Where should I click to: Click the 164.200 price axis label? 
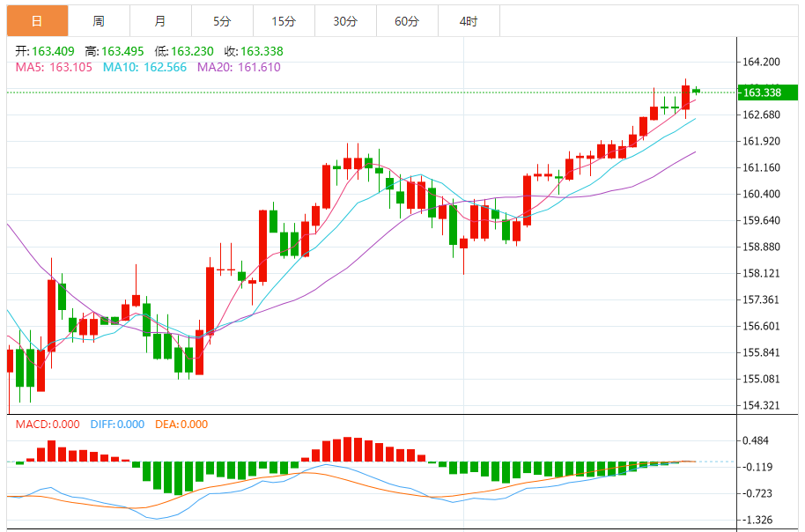(x=762, y=63)
